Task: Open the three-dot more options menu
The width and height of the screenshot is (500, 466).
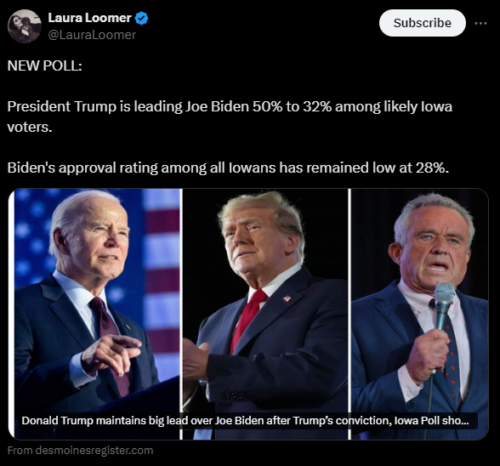Action: (x=481, y=23)
